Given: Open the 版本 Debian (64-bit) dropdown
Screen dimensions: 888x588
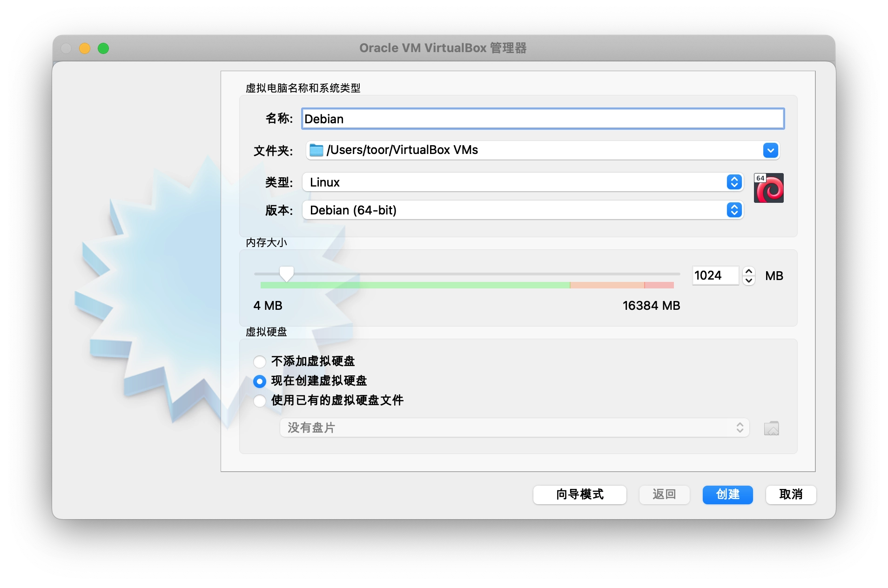Looking at the screenshot, I should (x=522, y=210).
